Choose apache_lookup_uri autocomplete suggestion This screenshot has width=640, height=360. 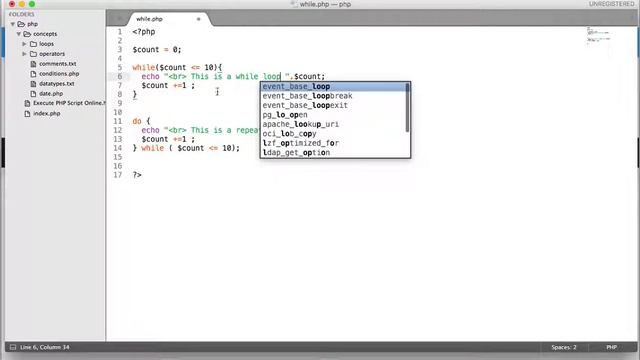point(333,124)
